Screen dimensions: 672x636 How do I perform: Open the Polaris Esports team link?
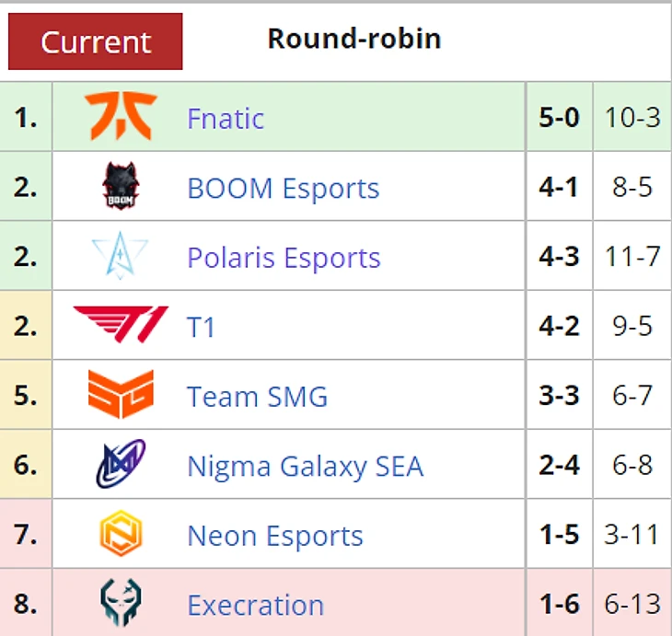(x=284, y=258)
